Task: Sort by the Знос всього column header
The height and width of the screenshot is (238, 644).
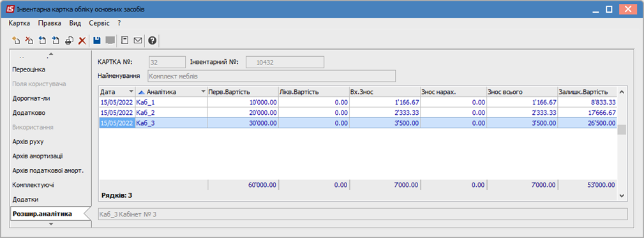Action: (522, 92)
